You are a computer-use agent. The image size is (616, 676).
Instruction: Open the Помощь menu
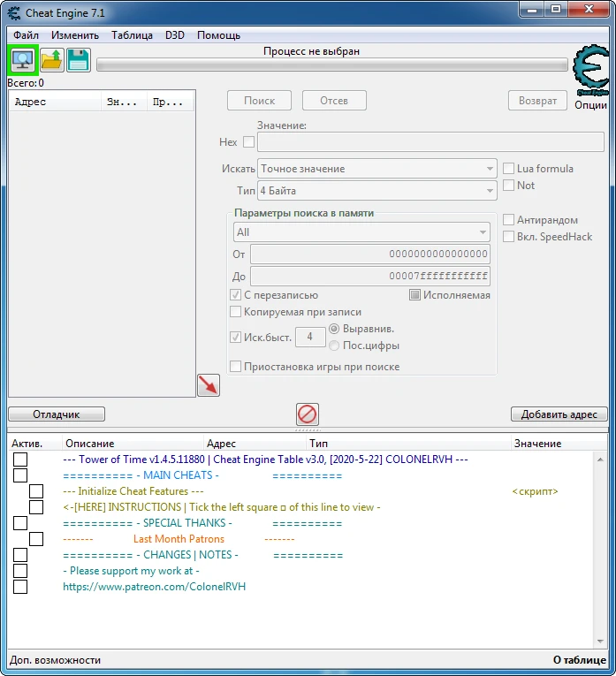[x=218, y=35]
